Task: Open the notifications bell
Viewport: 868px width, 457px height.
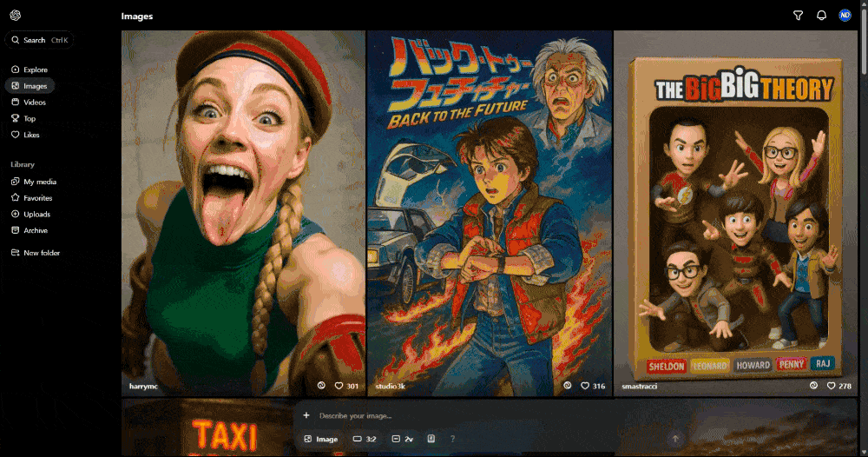Action: 821,16
